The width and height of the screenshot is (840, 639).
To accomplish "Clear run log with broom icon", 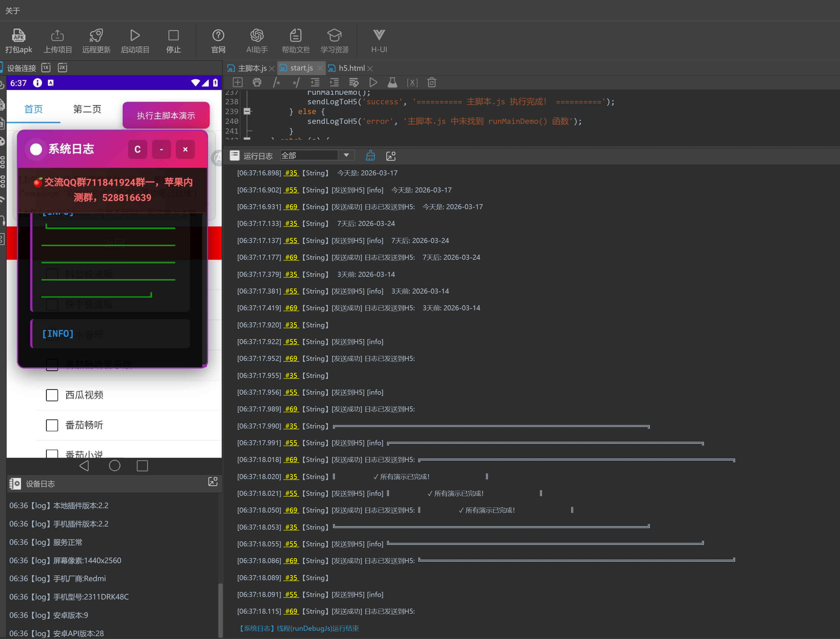I will (370, 155).
